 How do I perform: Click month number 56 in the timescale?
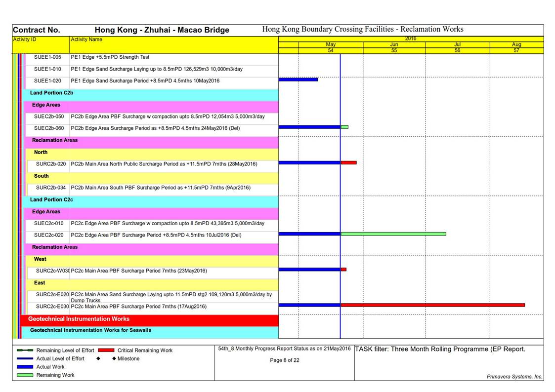point(457,50)
